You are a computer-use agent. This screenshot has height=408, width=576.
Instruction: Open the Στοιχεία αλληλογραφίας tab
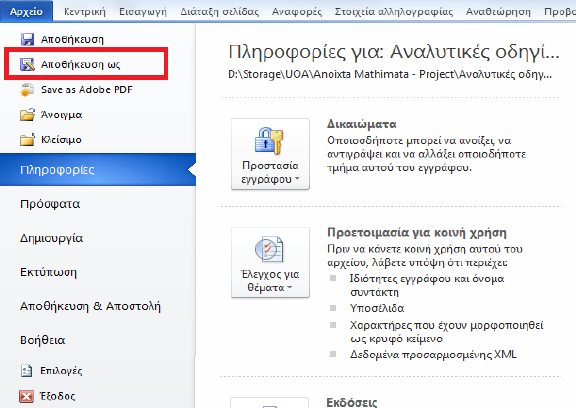click(393, 12)
